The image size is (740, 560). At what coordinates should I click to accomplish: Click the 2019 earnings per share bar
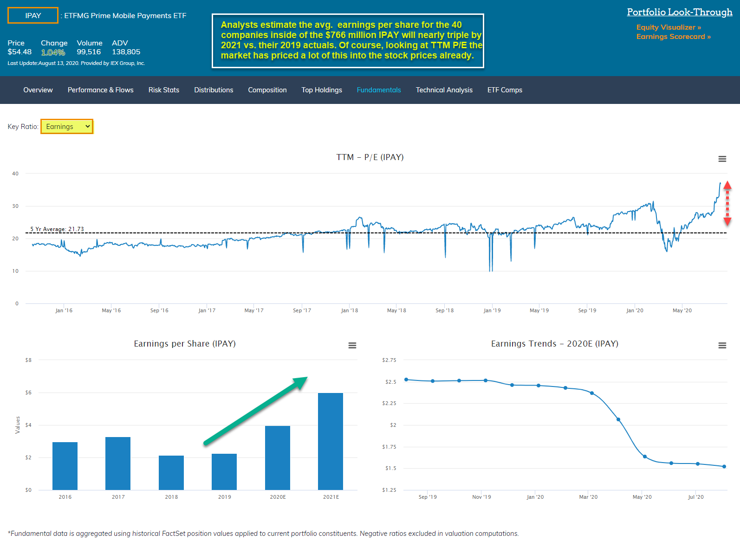224,472
